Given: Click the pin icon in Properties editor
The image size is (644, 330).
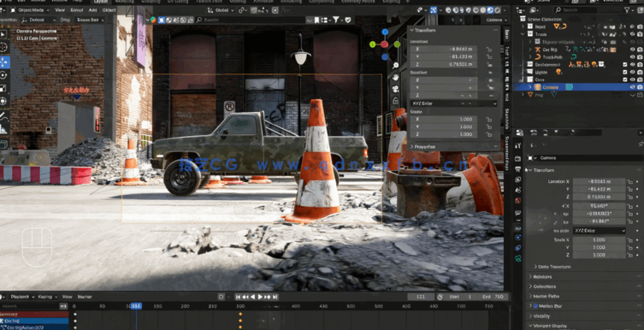Looking at the screenshot, I should point(641,144).
